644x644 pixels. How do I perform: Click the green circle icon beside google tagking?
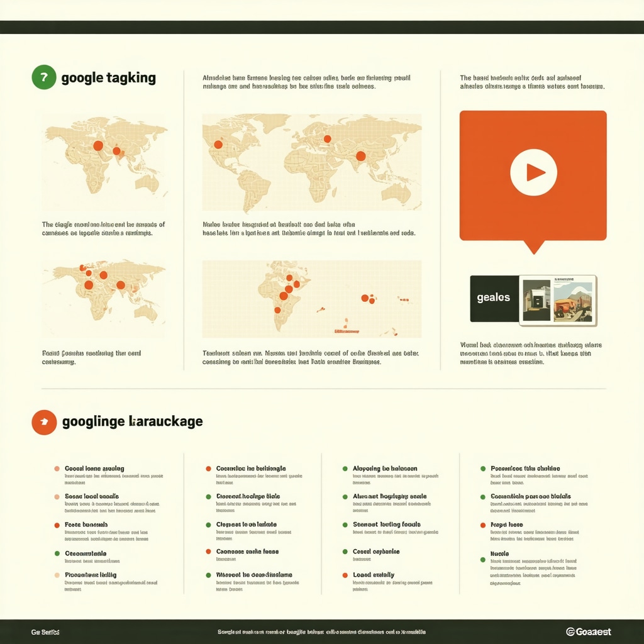coord(44,77)
